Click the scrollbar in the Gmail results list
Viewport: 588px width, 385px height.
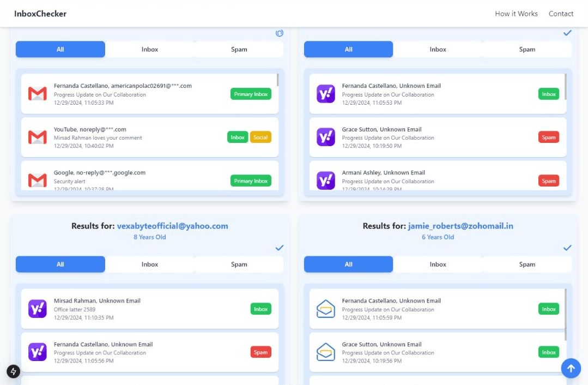coord(278,80)
